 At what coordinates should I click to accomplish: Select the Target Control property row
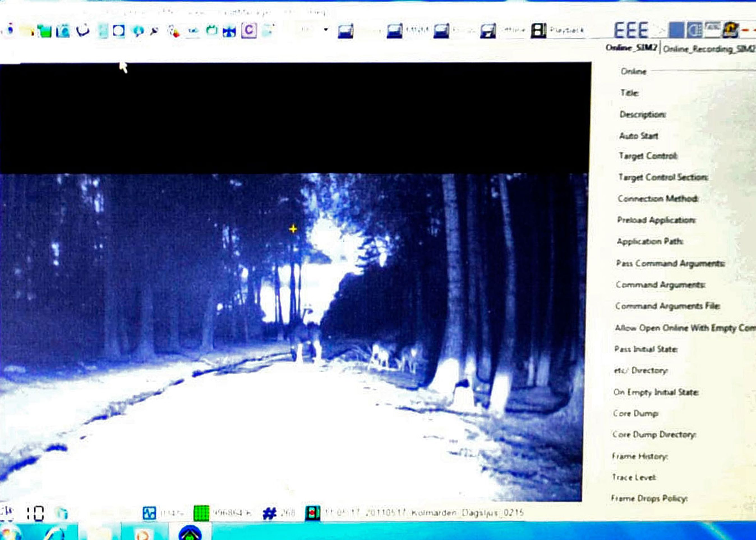[648, 156]
